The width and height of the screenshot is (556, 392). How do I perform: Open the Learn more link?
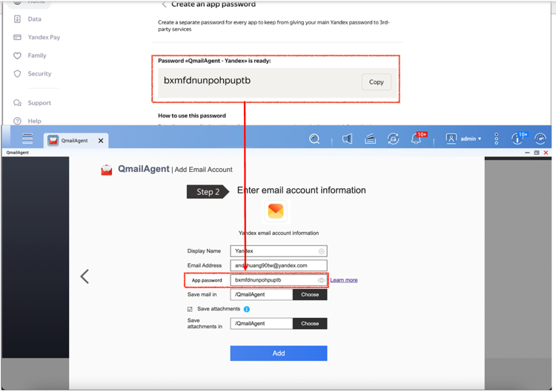[344, 280]
